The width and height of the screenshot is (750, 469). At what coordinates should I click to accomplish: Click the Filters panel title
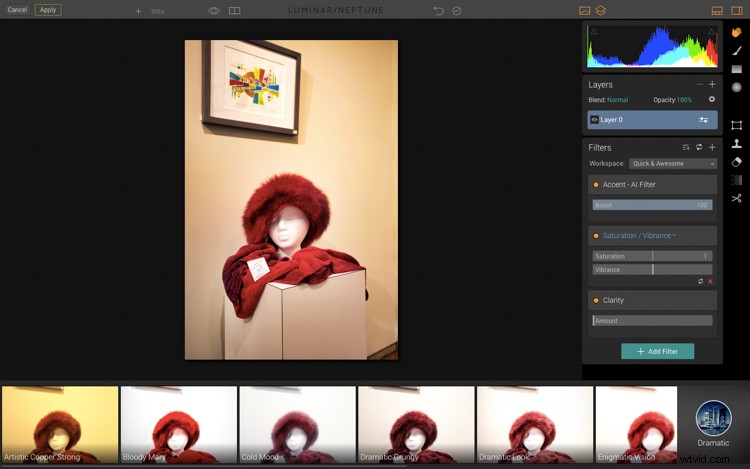click(x=600, y=148)
